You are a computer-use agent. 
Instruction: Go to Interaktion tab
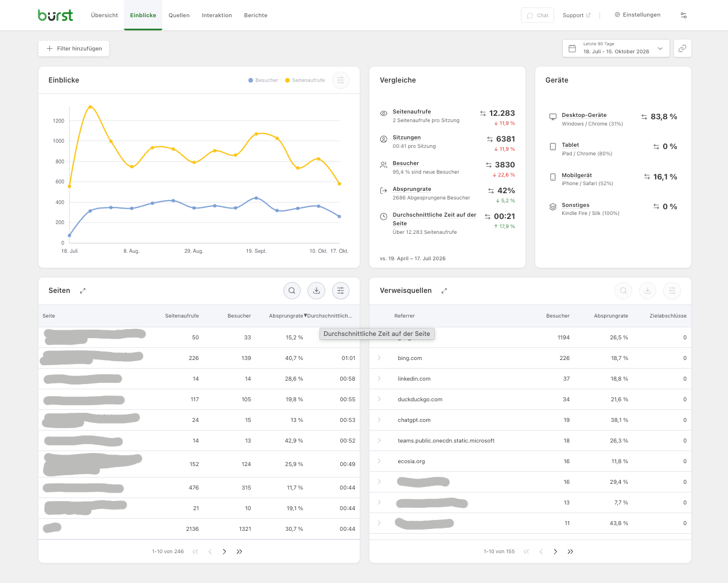tap(217, 15)
